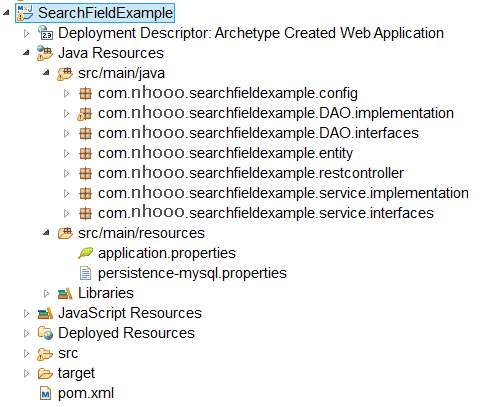
Task: Select the searchfieldexample.entity package
Action: (x=225, y=153)
